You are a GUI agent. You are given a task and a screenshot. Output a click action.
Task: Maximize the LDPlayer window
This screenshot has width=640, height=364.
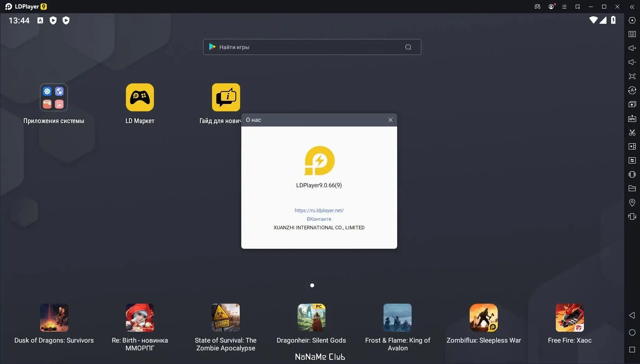point(604,7)
